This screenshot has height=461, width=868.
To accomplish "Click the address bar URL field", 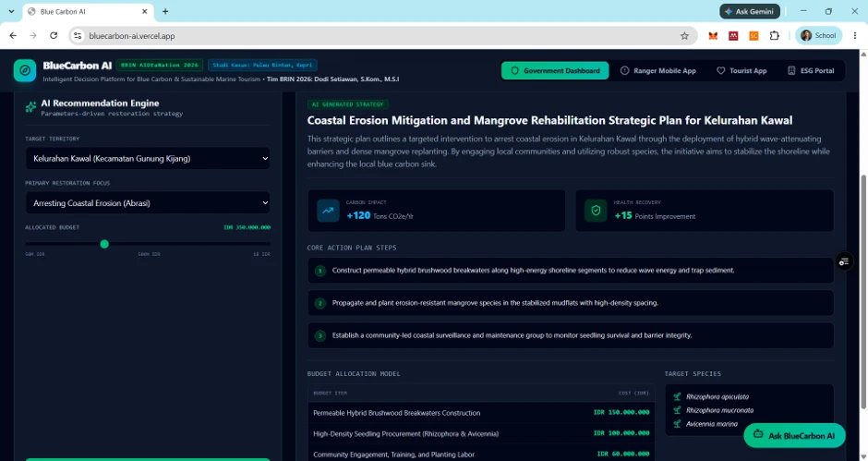I will (x=382, y=35).
